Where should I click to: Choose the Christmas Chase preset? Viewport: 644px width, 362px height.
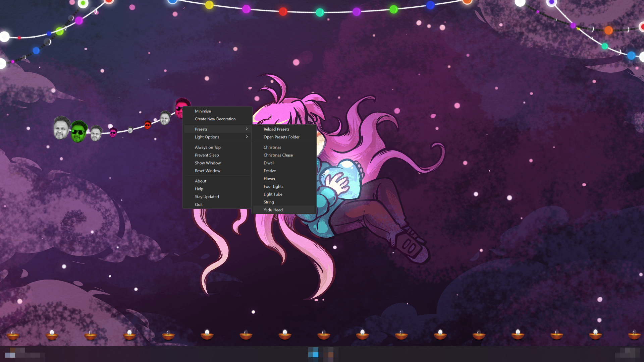coord(278,155)
